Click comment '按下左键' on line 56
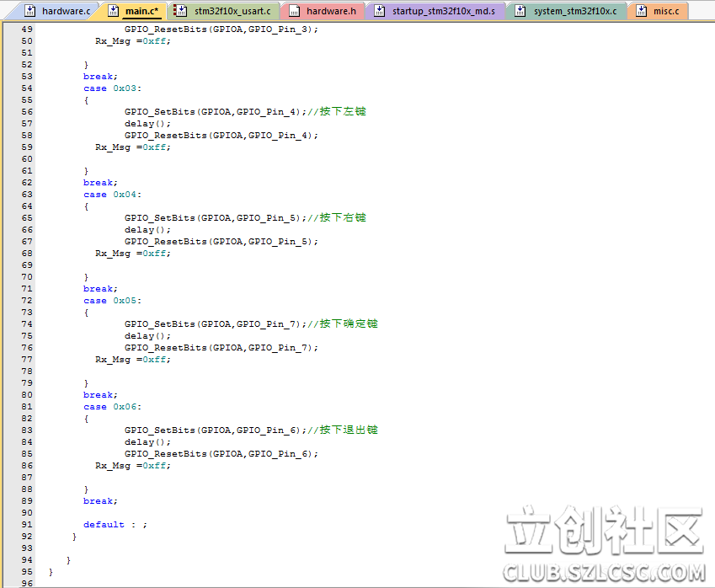Screen dimensions: 715x588 [343, 112]
